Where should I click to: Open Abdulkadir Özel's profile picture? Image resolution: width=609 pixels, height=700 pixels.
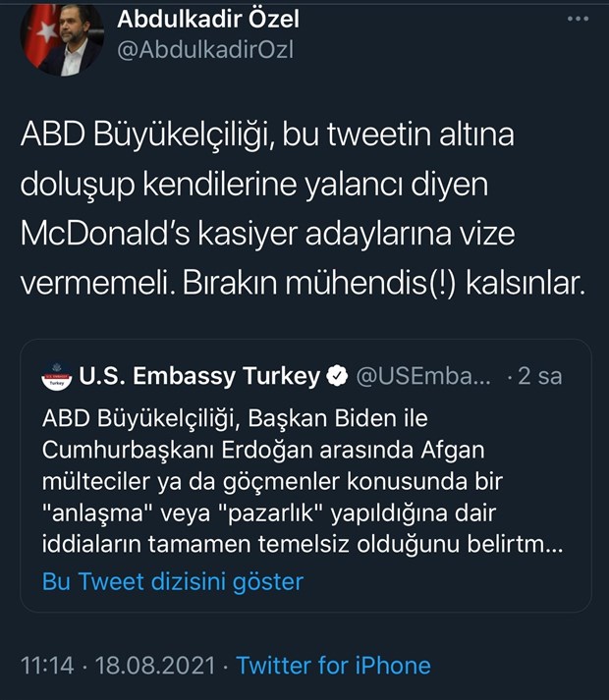coord(61,37)
